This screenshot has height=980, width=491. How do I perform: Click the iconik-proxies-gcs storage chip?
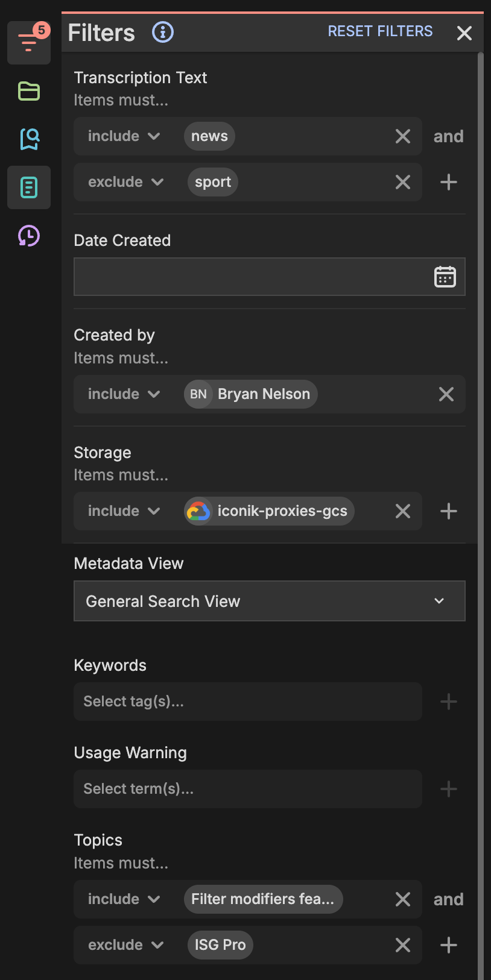click(269, 511)
